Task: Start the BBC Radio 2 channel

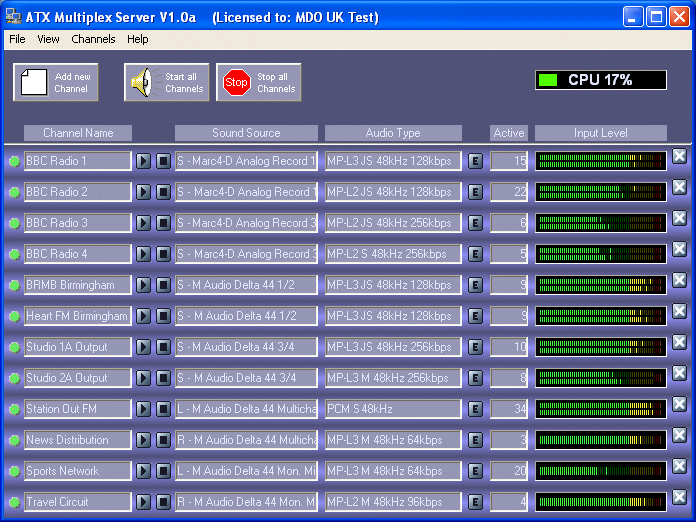Action: (x=143, y=192)
